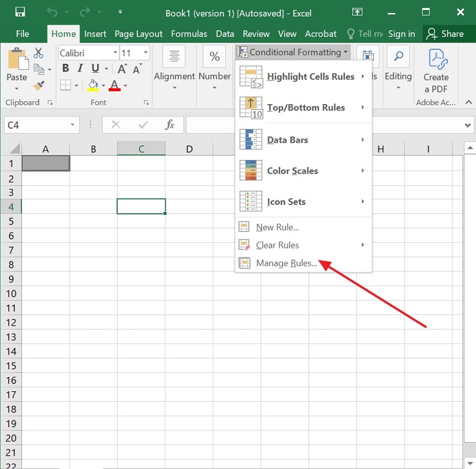476x469 pixels.
Task: Collapse the ribbon with chevron
Action: (468, 102)
